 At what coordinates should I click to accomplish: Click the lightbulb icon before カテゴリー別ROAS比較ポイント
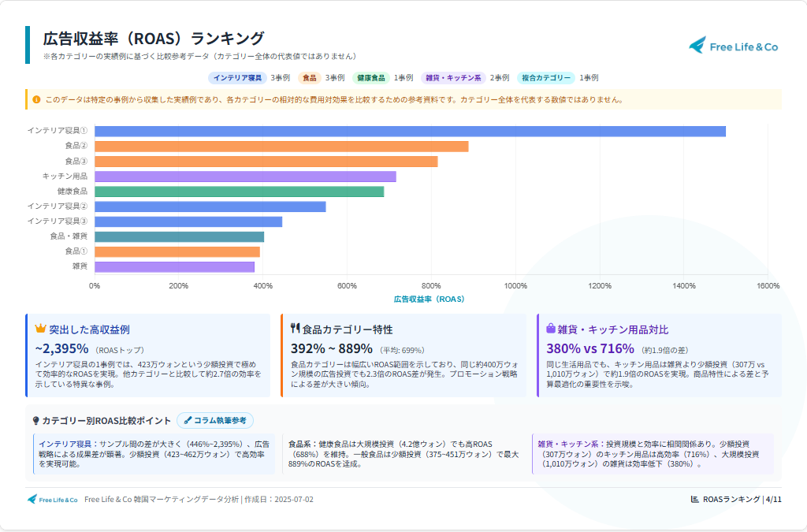(35, 421)
